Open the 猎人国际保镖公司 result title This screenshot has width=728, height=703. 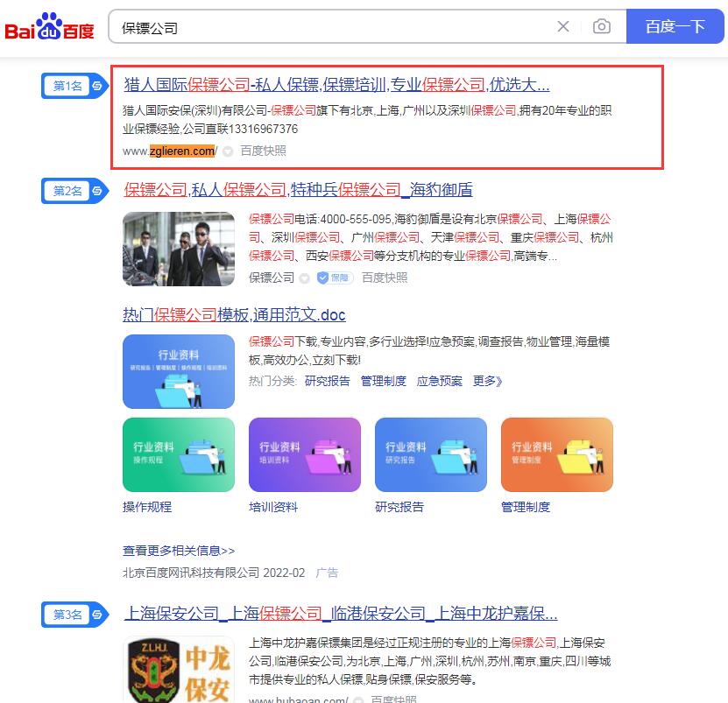(x=336, y=85)
